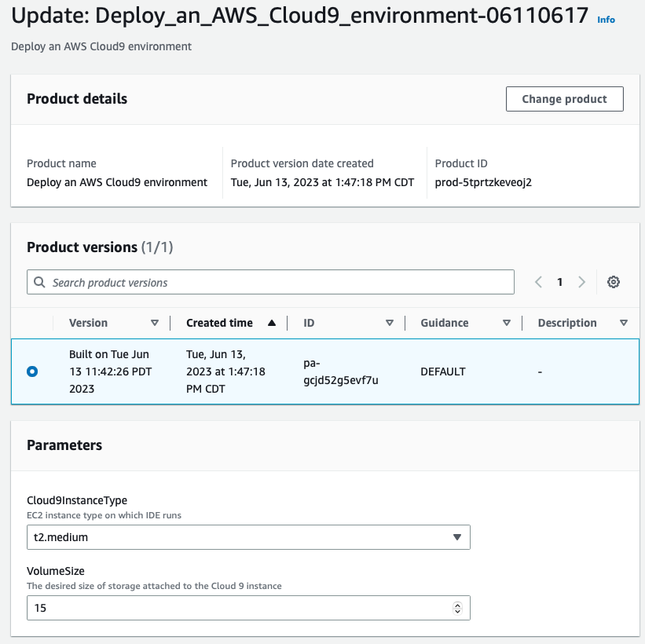The height and width of the screenshot is (644, 645).
Task: Click version ID pa-gcjd52g5evf7u cell
Action: (341, 371)
